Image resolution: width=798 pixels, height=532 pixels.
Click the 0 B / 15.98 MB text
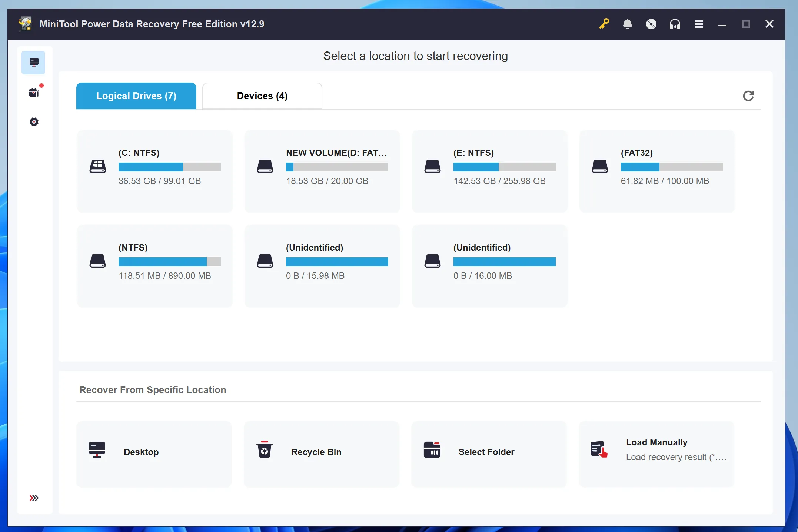pyautogui.click(x=315, y=276)
